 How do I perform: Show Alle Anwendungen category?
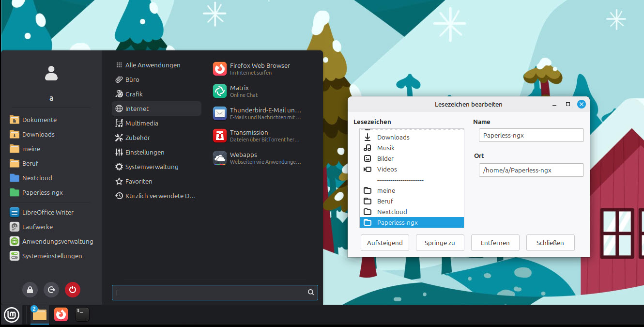click(x=153, y=65)
